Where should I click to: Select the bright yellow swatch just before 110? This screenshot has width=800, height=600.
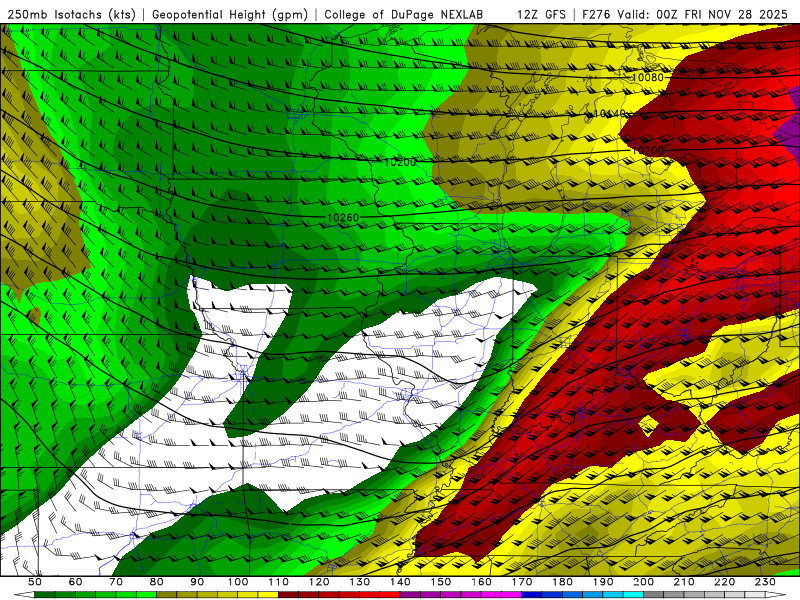(268, 594)
